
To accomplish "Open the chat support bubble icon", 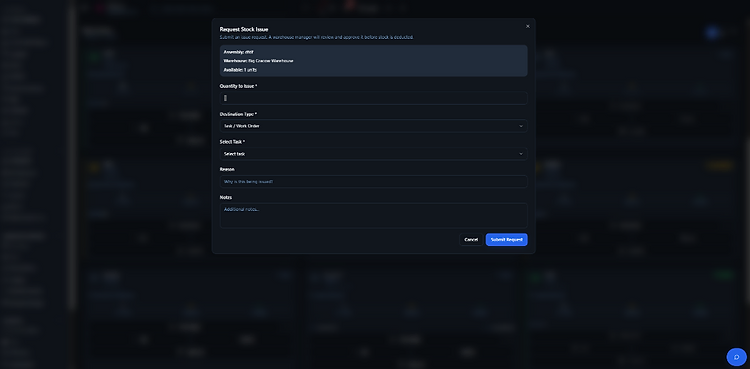I will 737,357.
